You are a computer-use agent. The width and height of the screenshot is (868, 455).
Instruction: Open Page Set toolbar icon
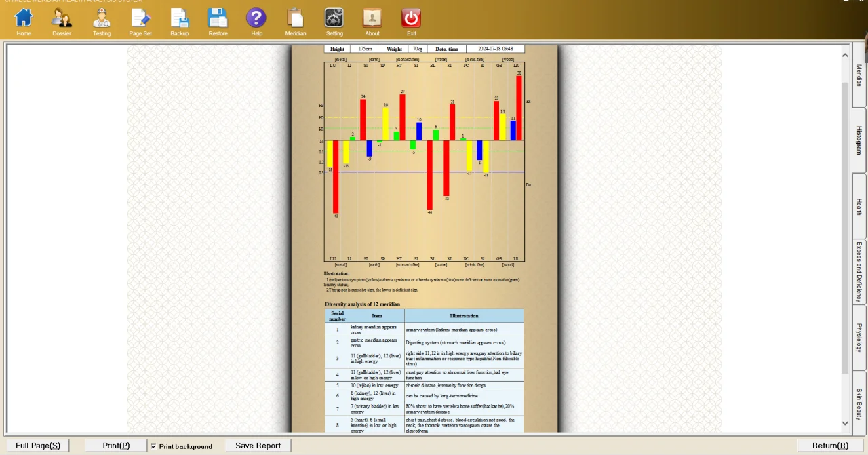(140, 22)
